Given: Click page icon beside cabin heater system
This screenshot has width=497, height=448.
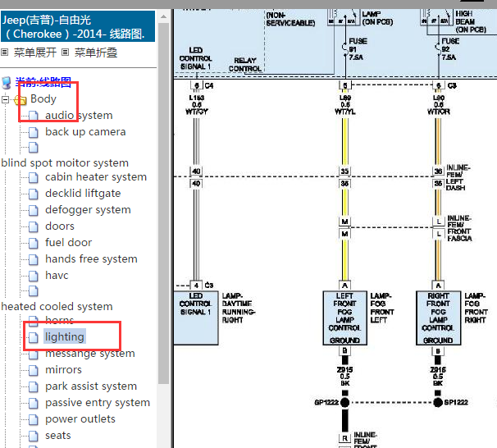Looking at the screenshot, I should click(34, 177).
